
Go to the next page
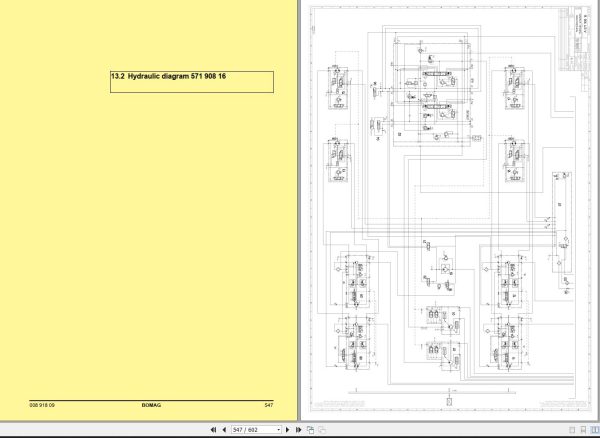tap(288, 430)
